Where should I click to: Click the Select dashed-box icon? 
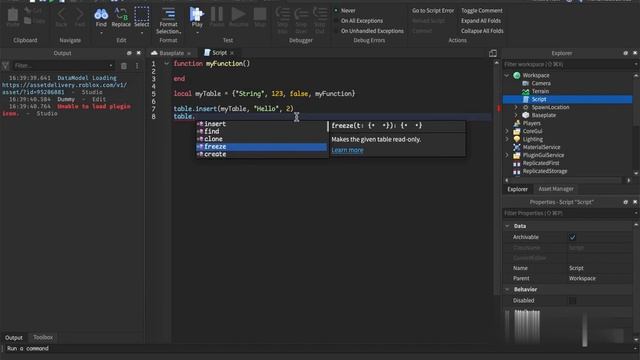tap(142, 14)
